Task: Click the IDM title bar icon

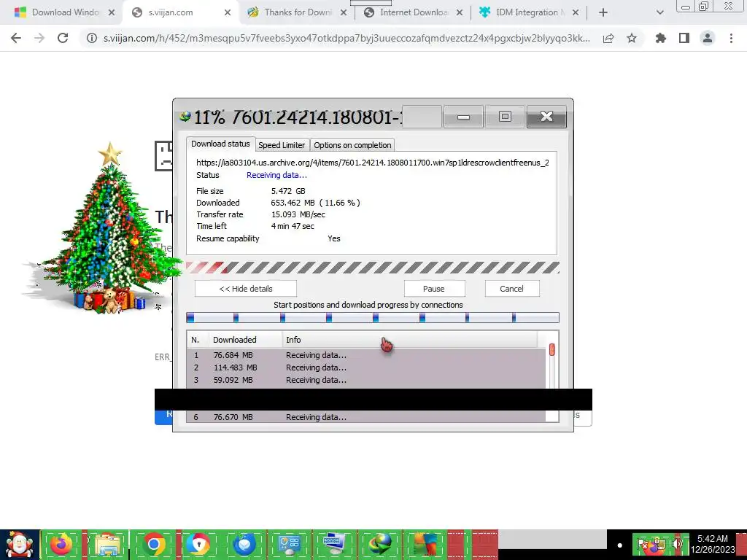Action: coord(185,116)
